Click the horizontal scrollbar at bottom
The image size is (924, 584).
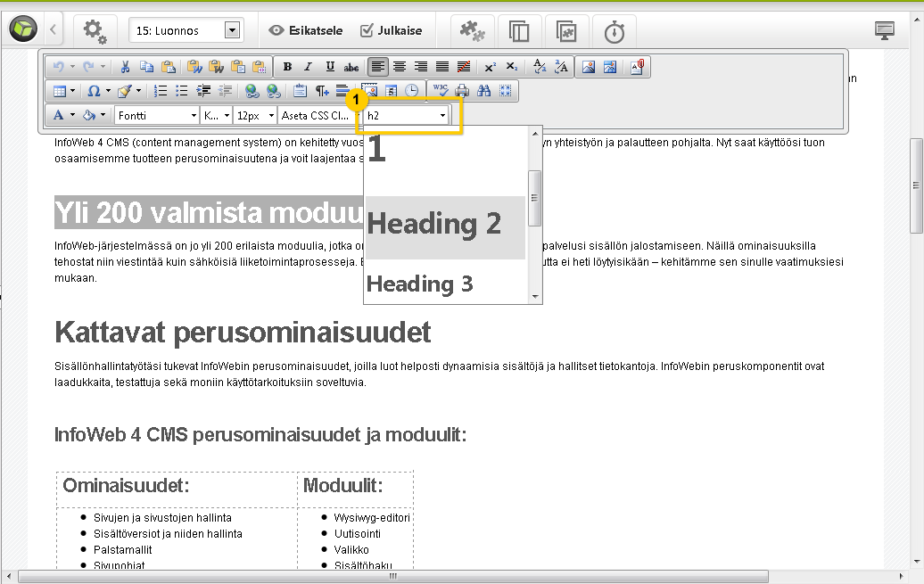(x=393, y=576)
